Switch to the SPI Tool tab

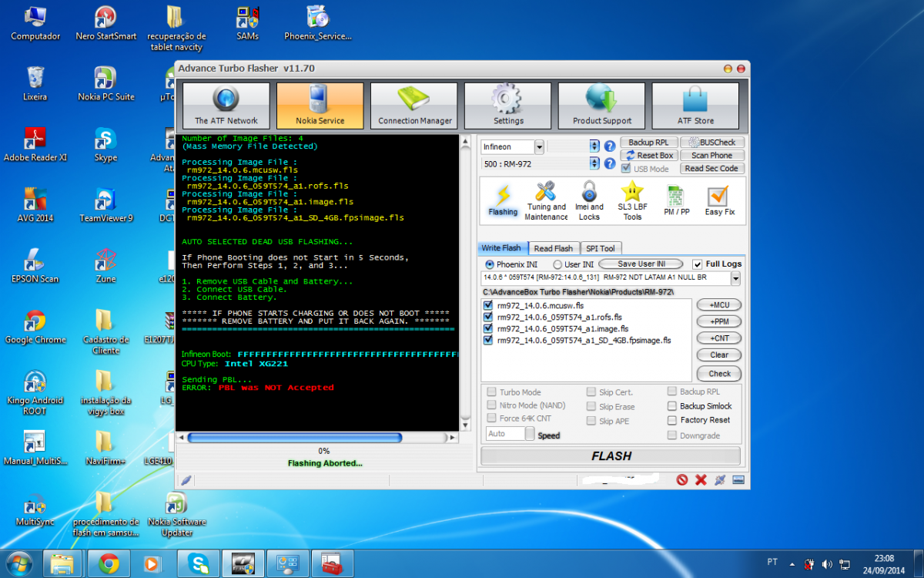coord(600,248)
